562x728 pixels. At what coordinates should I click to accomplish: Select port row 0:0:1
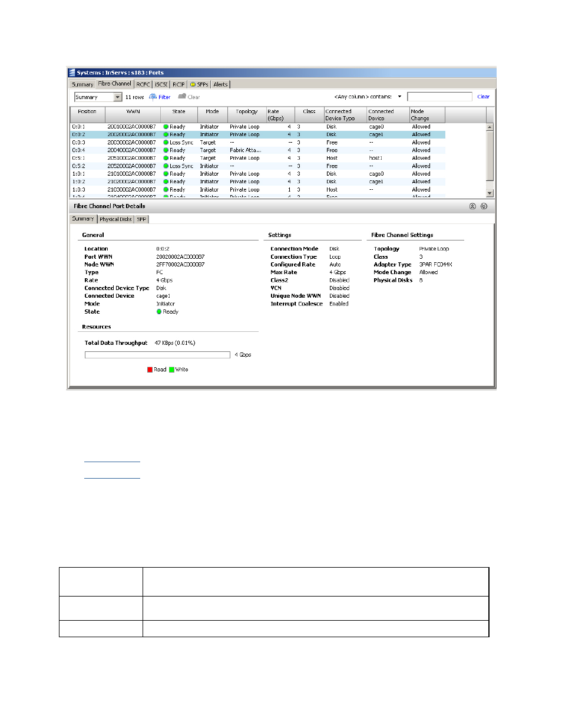pyautogui.click(x=257, y=127)
